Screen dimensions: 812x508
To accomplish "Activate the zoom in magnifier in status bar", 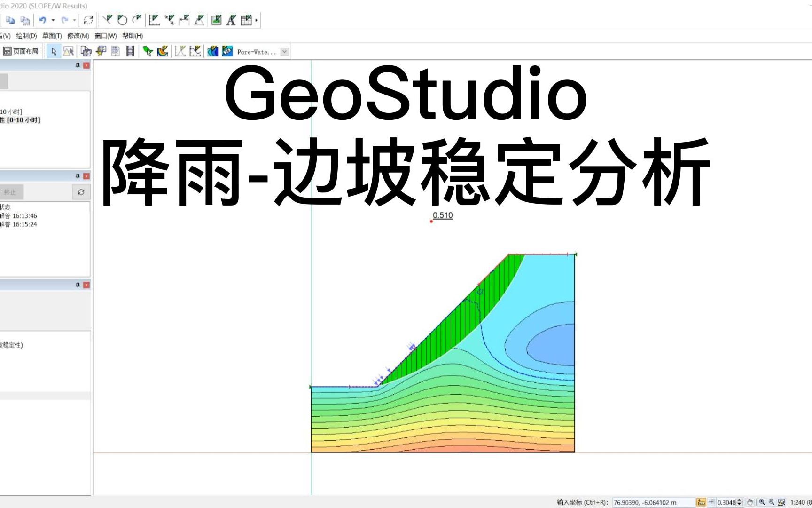I will (x=763, y=501).
